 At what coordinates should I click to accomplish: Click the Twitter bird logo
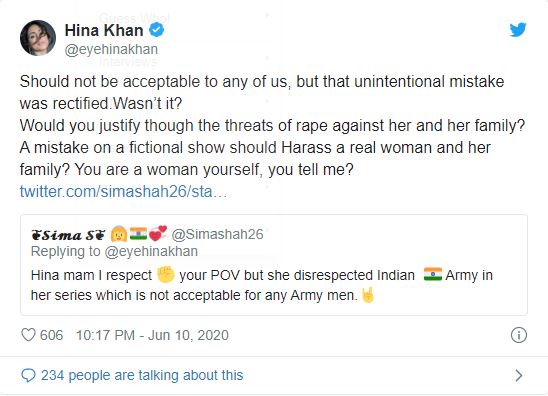pyautogui.click(x=518, y=30)
